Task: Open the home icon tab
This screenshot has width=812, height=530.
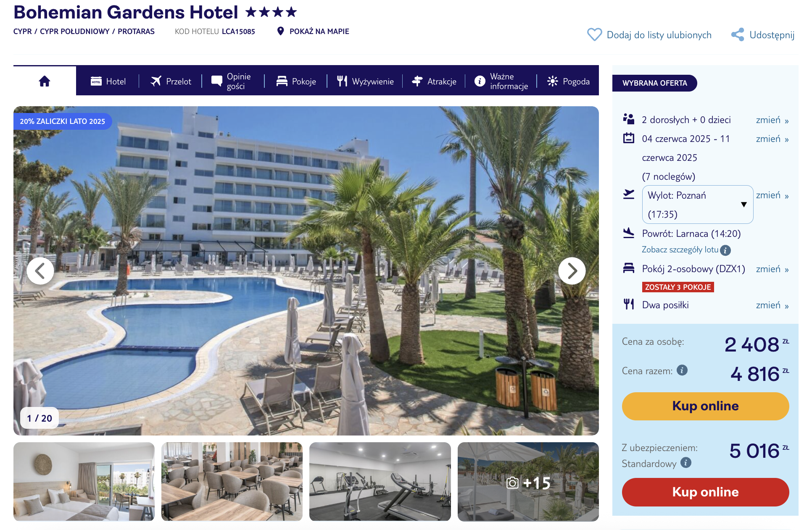Action: [45, 81]
